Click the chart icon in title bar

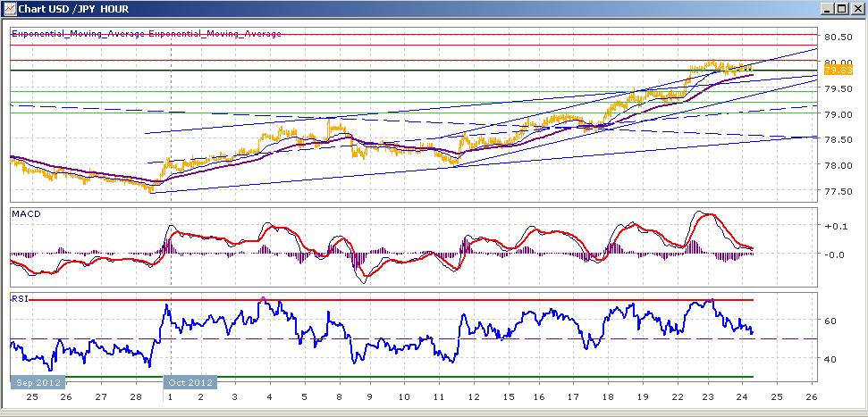[x=8, y=8]
